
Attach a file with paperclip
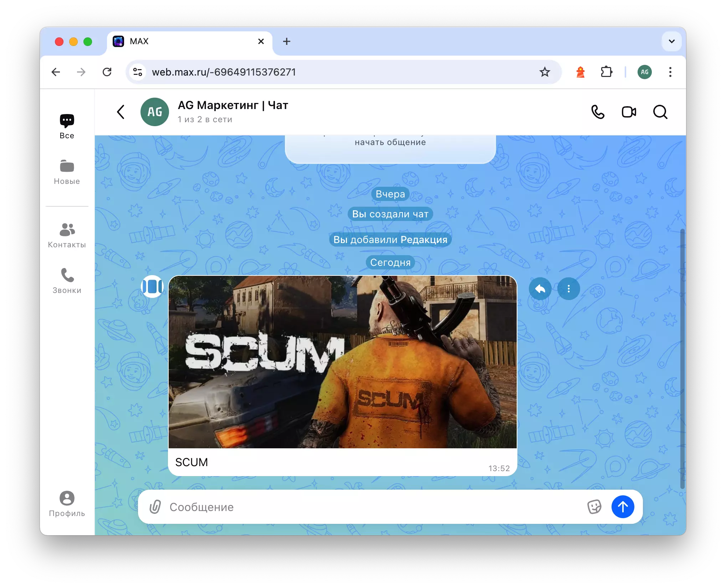coord(155,507)
